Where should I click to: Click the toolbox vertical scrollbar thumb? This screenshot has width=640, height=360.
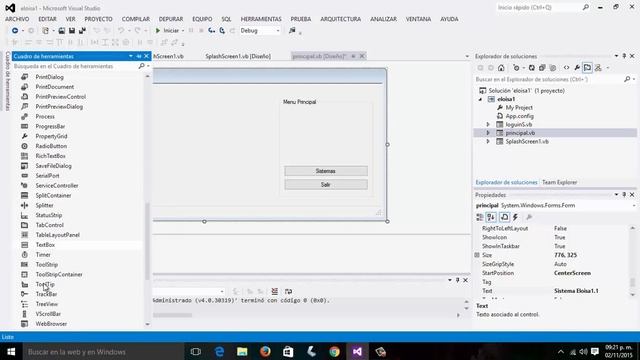tap(147, 241)
